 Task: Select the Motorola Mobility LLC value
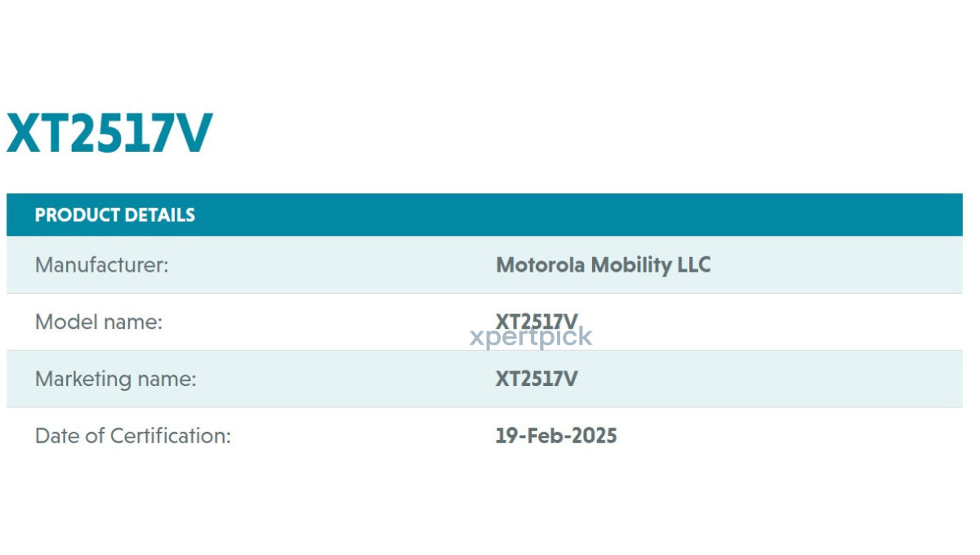tap(604, 265)
